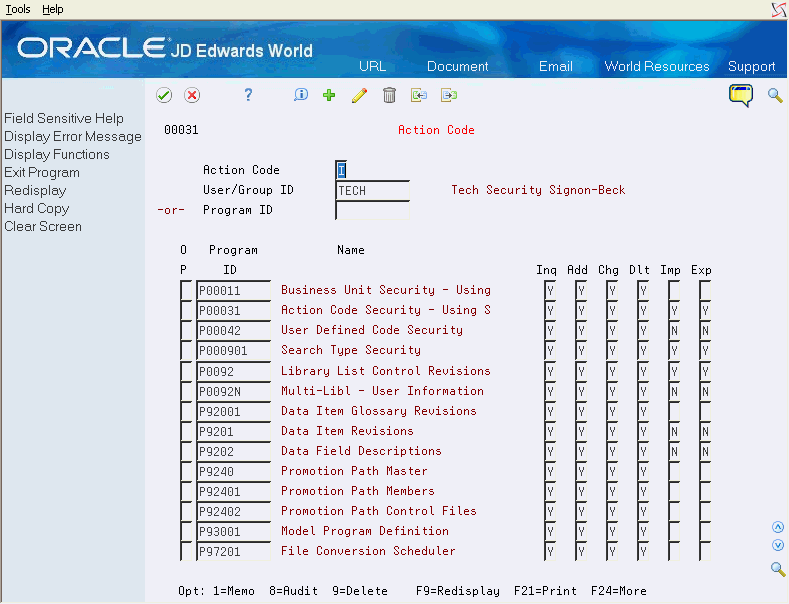Click the Imp field for P9202

coord(674,451)
